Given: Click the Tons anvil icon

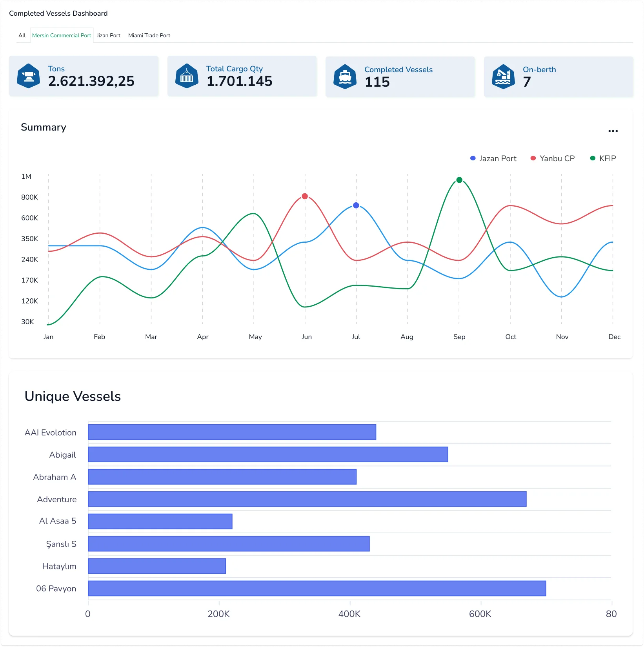Looking at the screenshot, I should point(28,76).
